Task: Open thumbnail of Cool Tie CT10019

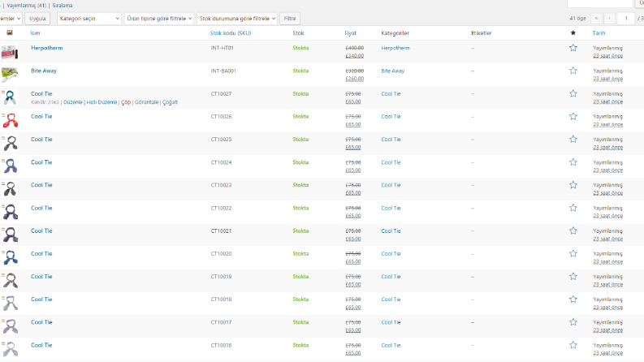Action: point(10,280)
